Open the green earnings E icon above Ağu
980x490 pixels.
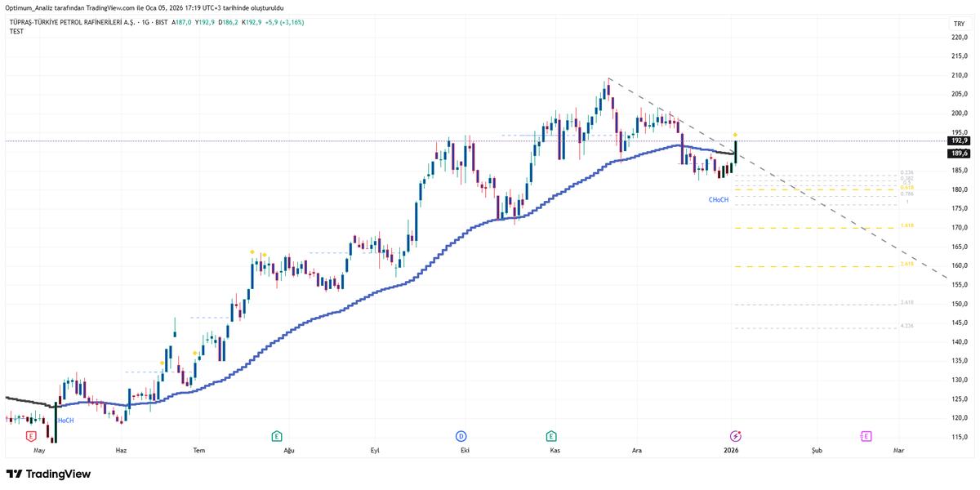click(277, 436)
